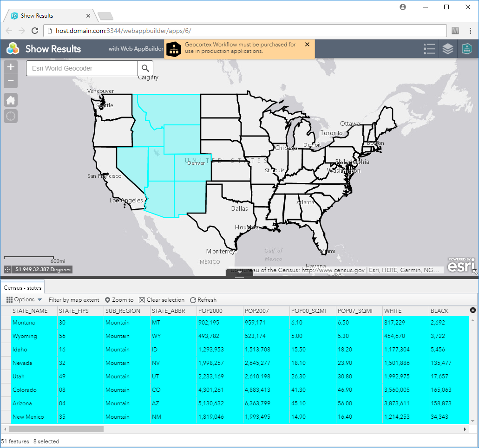This screenshot has width=479, height=448.
Task: Toggle Filter by map extent
Action: tap(74, 300)
